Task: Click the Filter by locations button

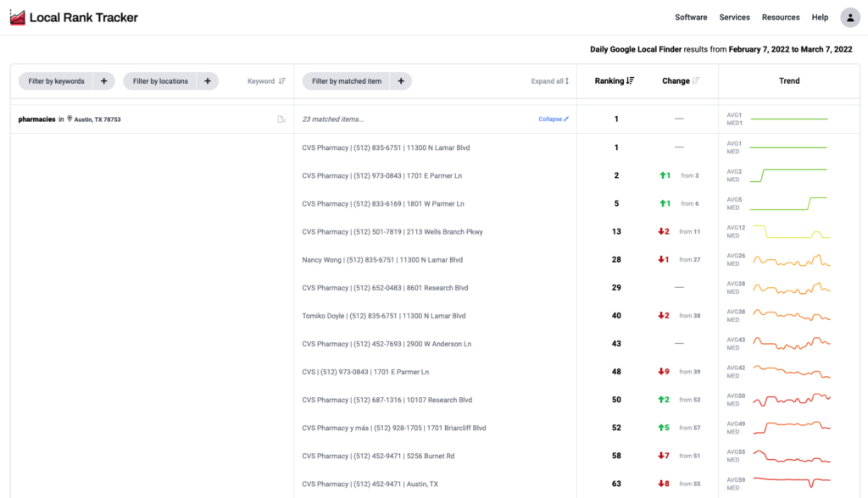Action: click(x=160, y=81)
